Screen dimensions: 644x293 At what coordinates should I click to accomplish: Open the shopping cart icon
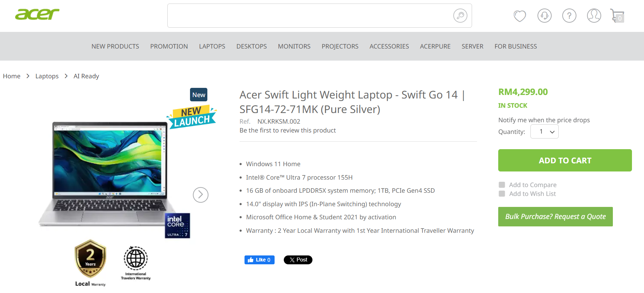click(617, 16)
